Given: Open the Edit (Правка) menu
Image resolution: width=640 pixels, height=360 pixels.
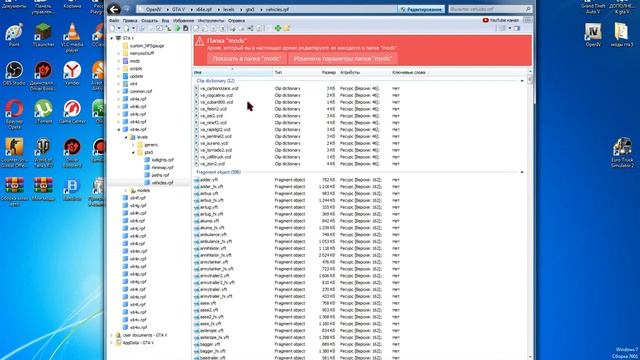Looking at the screenshot, I should [130, 20].
